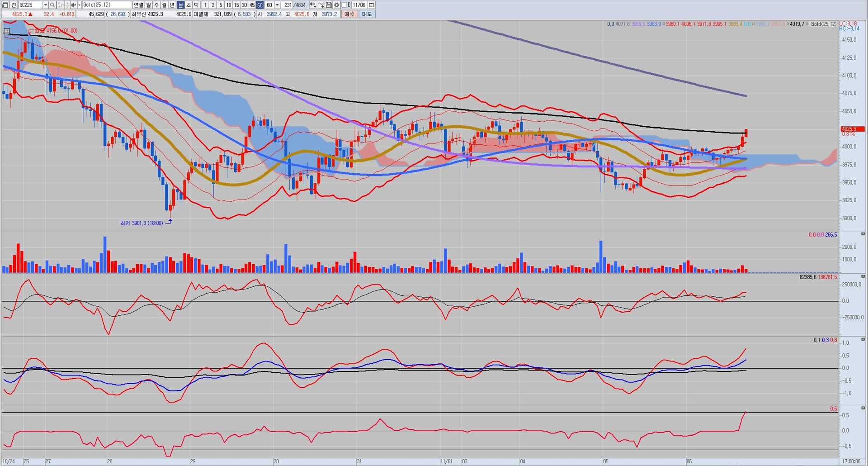Expand the GCZ25 symbol code dropdown
The width and height of the screenshot is (868, 466).
point(45,5)
